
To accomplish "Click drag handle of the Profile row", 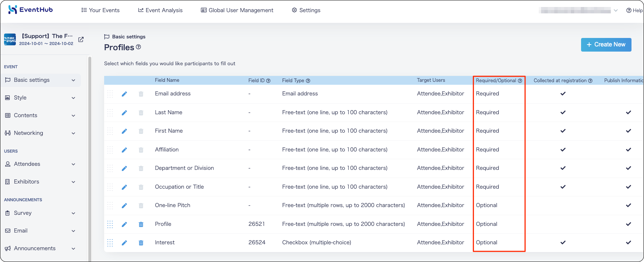I will (x=110, y=224).
